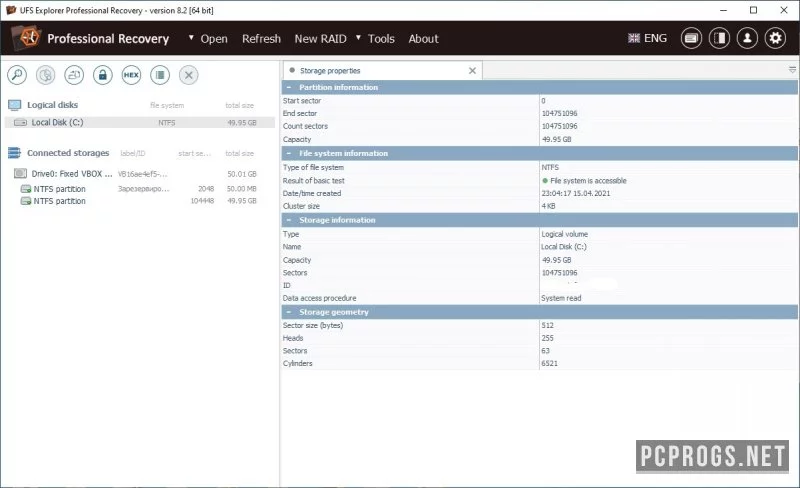Image resolution: width=800 pixels, height=488 pixels.
Task: Click the British flag language icon
Action: click(634, 38)
